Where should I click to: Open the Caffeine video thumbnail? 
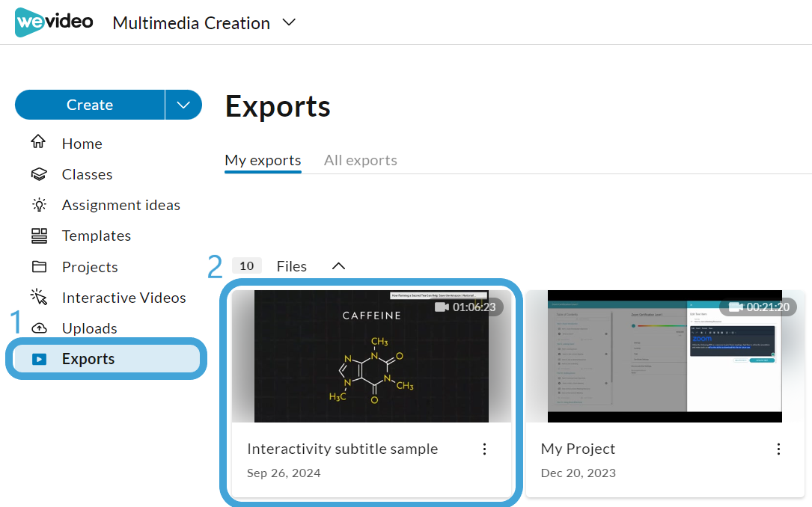371,356
